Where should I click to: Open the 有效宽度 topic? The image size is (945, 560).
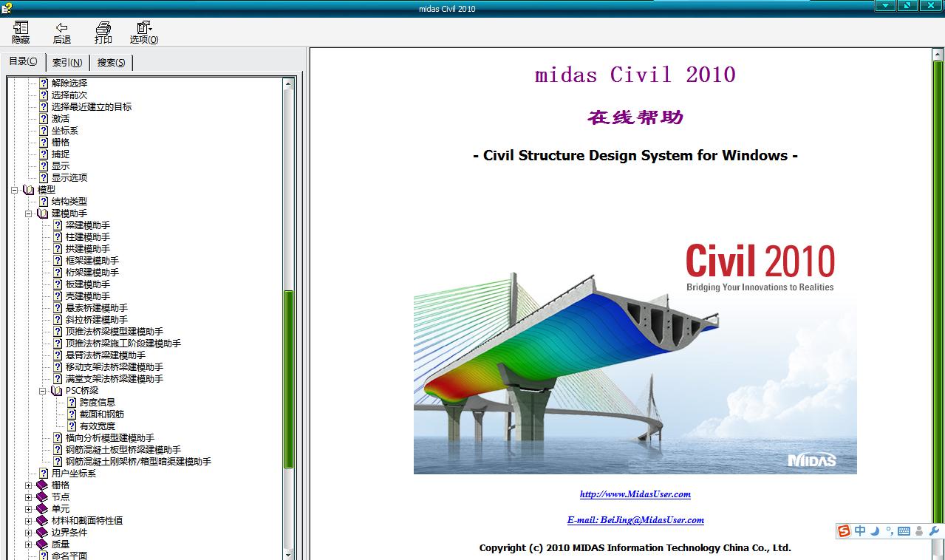coord(98,426)
